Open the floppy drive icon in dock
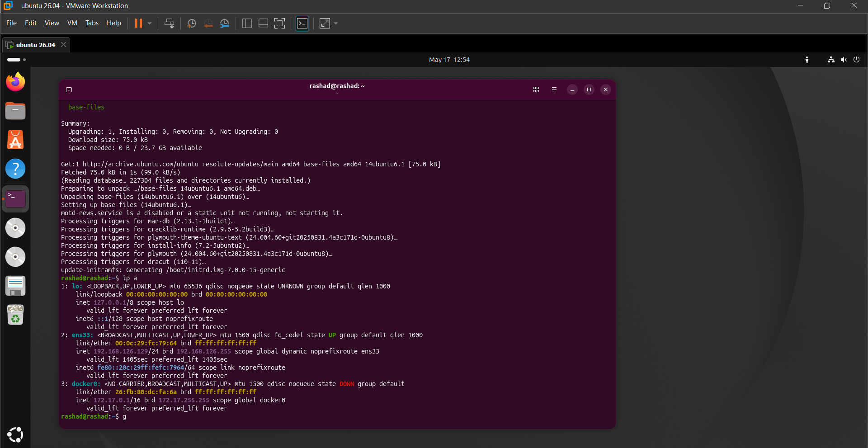This screenshot has height=448, width=868. pyautogui.click(x=15, y=286)
